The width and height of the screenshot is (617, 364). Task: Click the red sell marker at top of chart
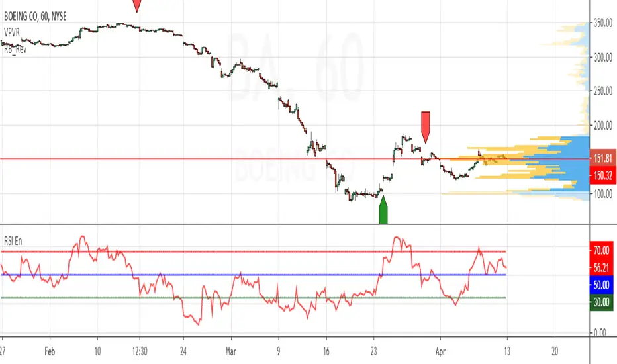pos(136,5)
